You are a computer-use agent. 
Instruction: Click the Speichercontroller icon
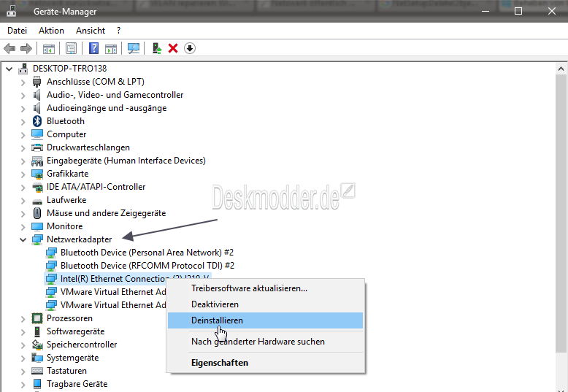[x=37, y=345]
